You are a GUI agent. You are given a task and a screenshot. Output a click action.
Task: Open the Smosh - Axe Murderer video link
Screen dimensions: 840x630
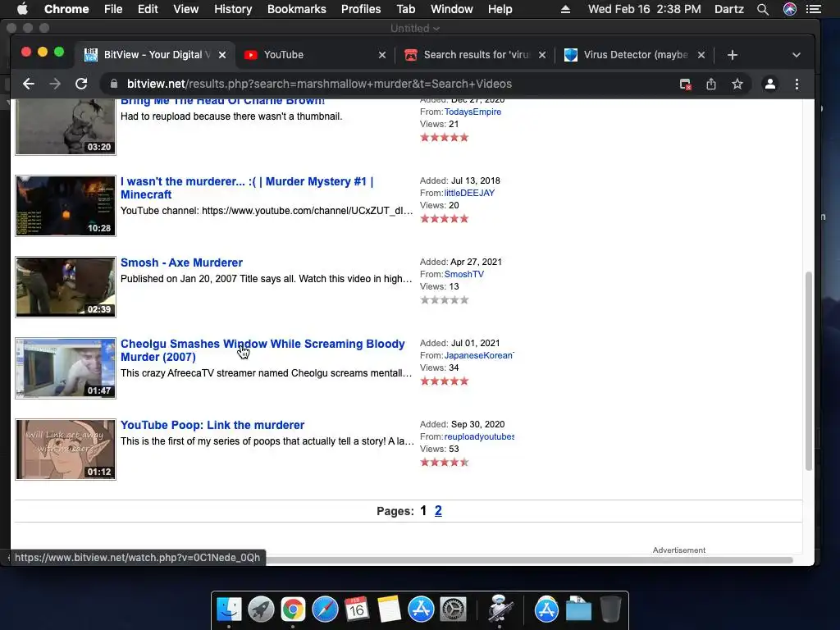click(181, 262)
